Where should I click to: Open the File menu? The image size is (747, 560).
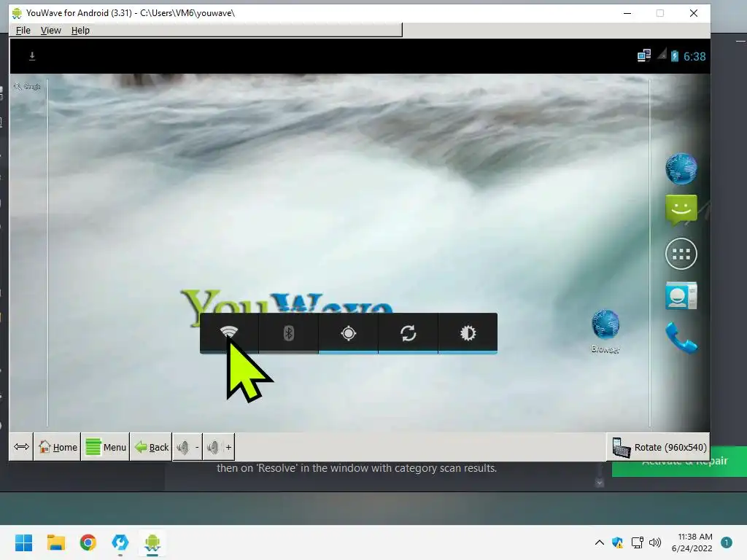[23, 30]
